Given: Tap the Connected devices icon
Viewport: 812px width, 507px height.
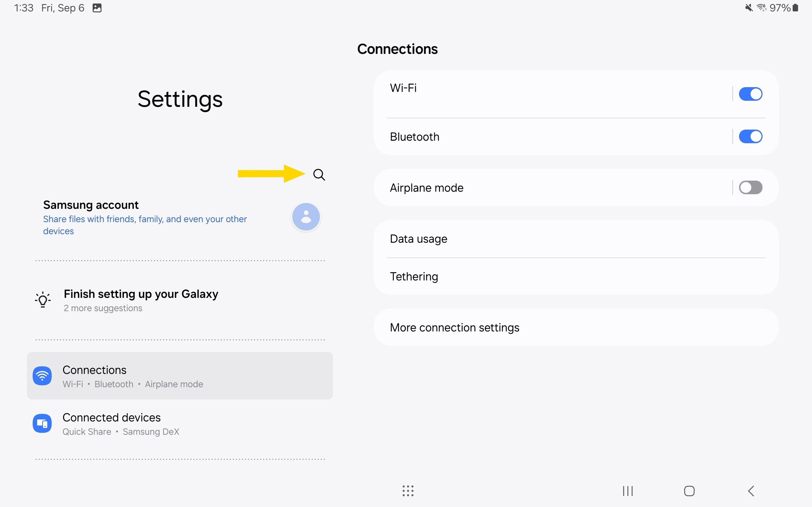Looking at the screenshot, I should coord(42,424).
